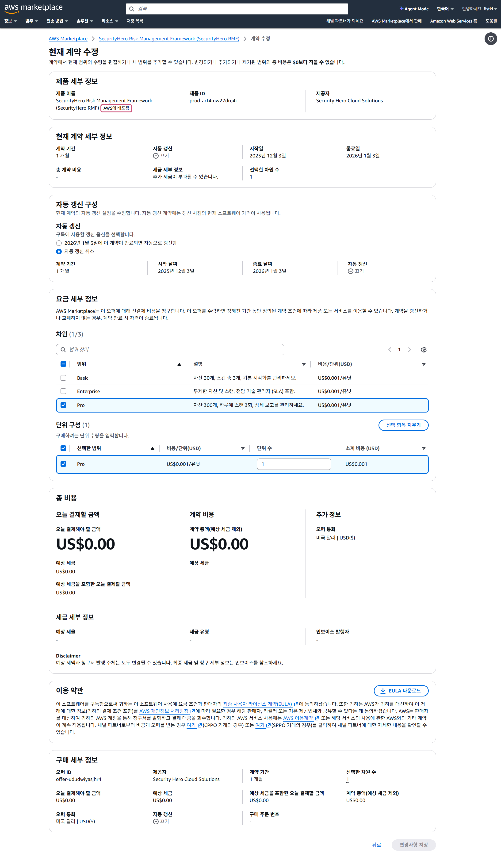Click the 선택한 차원 수 value in 구매 세부 정보
The image size is (501, 868).
point(348,780)
